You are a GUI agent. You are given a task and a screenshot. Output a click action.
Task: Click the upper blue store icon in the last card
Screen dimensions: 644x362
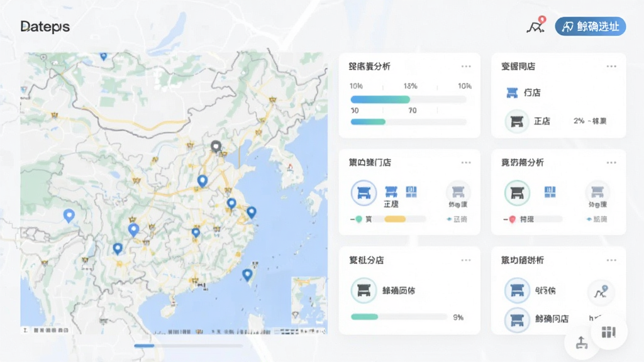point(517,290)
